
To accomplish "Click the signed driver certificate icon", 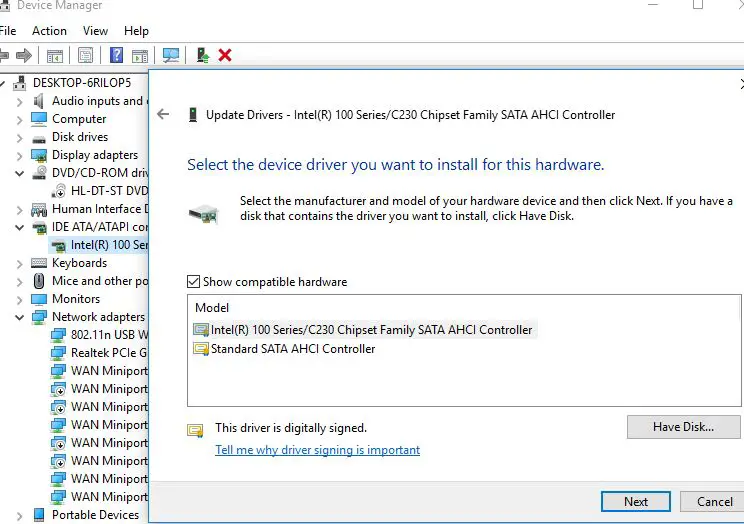I will (195, 430).
